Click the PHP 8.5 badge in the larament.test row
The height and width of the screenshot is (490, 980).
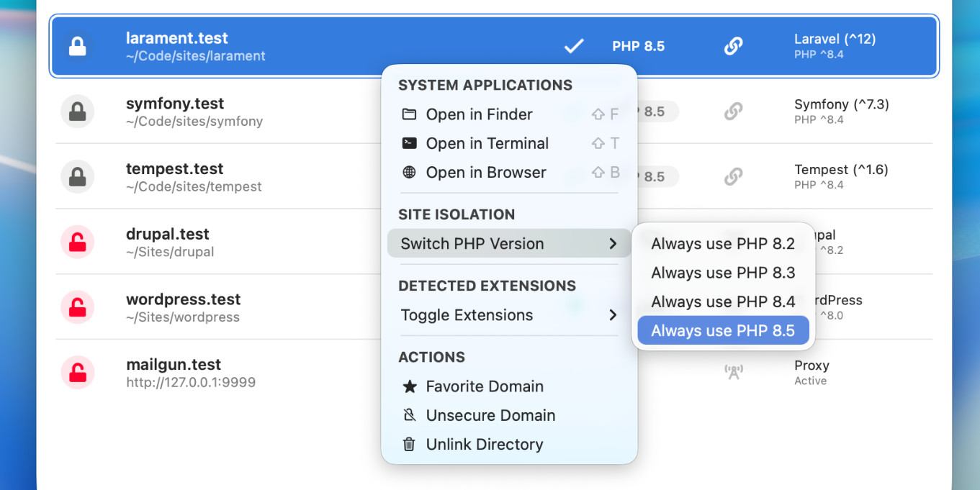pyautogui.click(x=638, y=46)
